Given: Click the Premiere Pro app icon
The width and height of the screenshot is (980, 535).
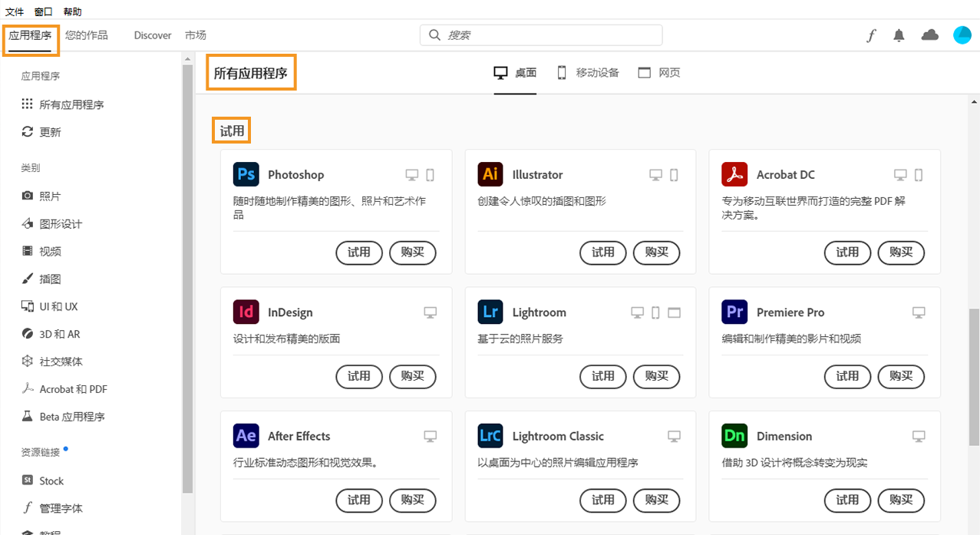Looking at the screenshot, I should click(734, 312).
